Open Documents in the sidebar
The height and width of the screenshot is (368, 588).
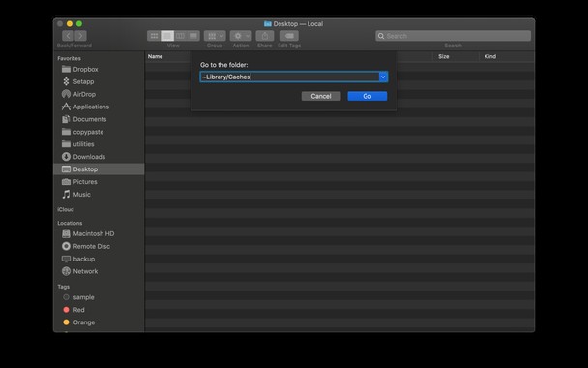(x=99, y=119)
